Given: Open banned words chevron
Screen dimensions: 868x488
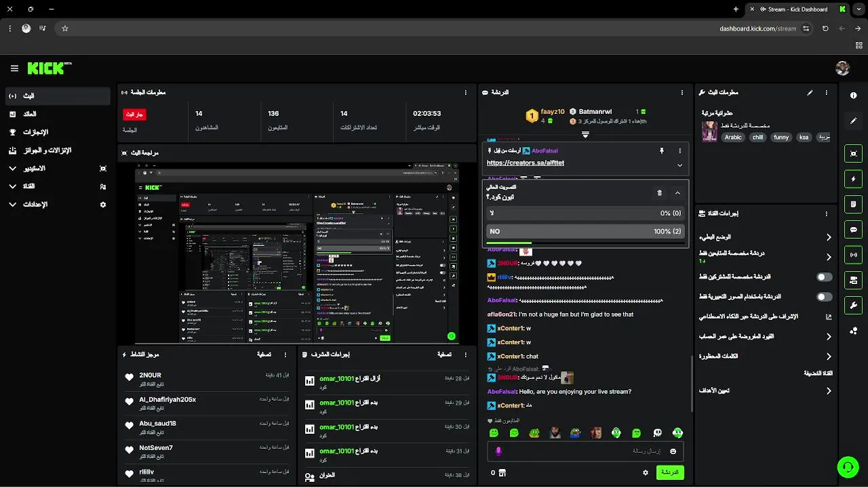Looking at the screenshot, I should click(829, 356).
